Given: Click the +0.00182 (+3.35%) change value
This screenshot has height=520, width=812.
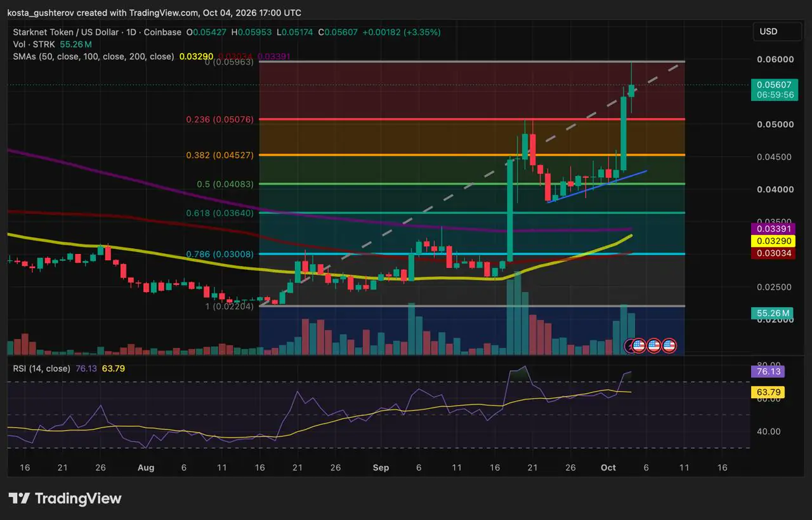Looking at the screenshot, I should point(403,32).
